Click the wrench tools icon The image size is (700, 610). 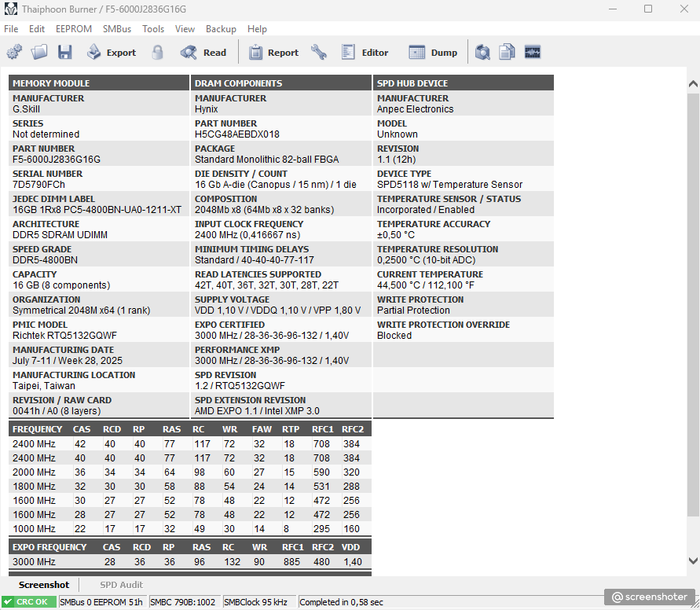point(319,52)
